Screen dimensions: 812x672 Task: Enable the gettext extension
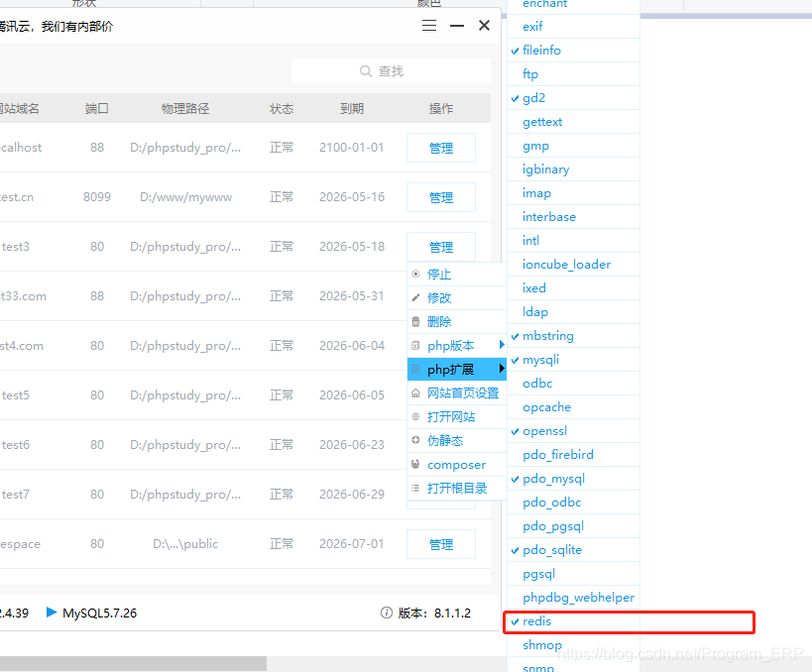(573, 122)
